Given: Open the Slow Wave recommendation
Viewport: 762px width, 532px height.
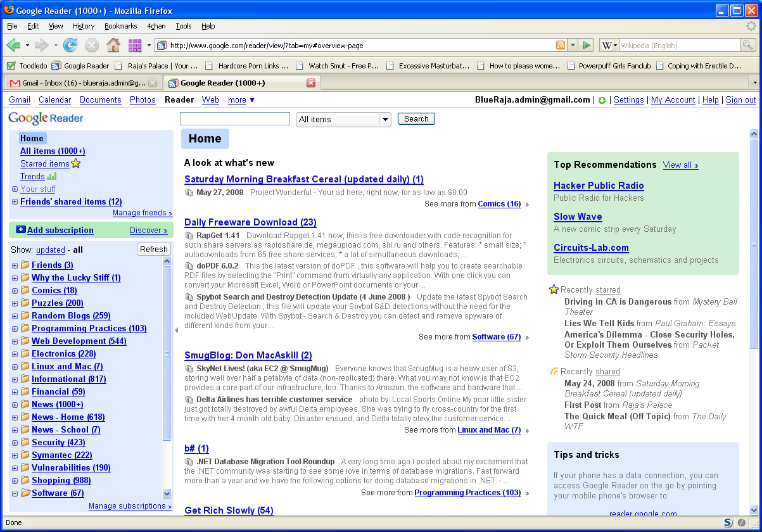Looking at the screenshot, I should pyautogui.click(x=578, y=217).
